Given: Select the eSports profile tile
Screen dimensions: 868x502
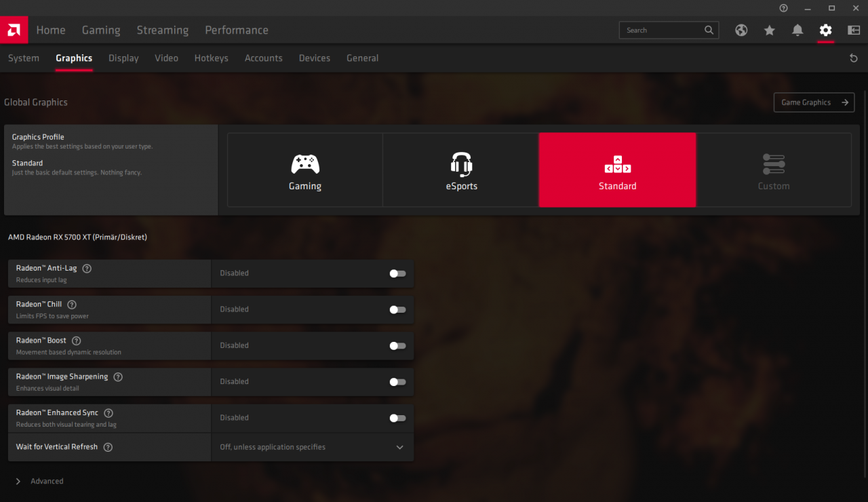Looking at the screenshot, I should point(461,170).
